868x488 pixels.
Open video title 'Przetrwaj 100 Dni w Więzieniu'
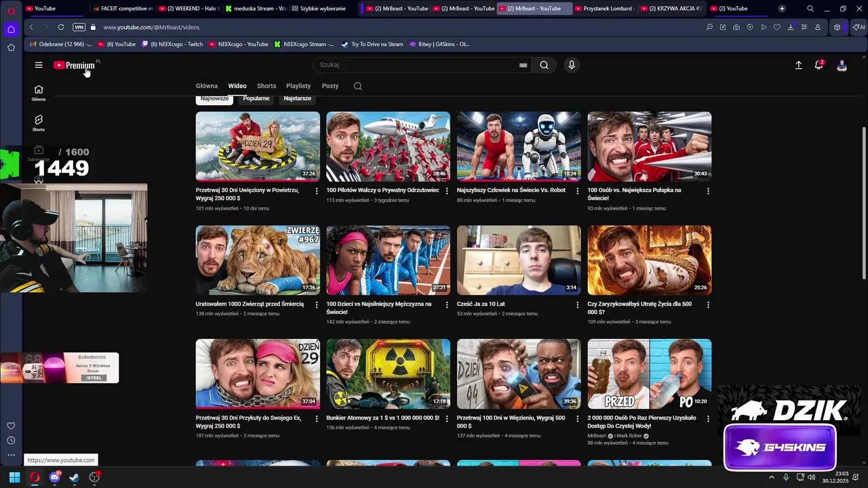coord(511,422)
